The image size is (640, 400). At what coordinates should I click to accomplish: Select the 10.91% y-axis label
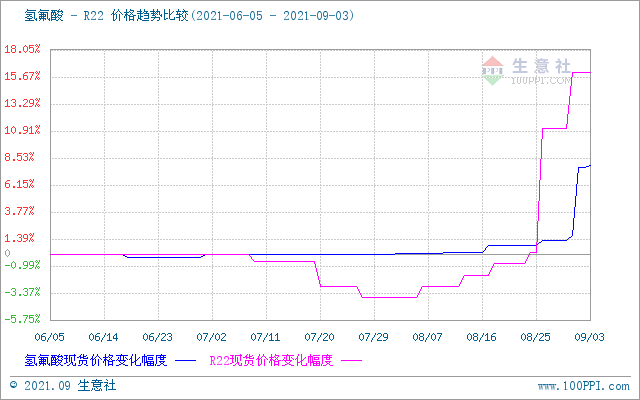[x=22, y=131]
